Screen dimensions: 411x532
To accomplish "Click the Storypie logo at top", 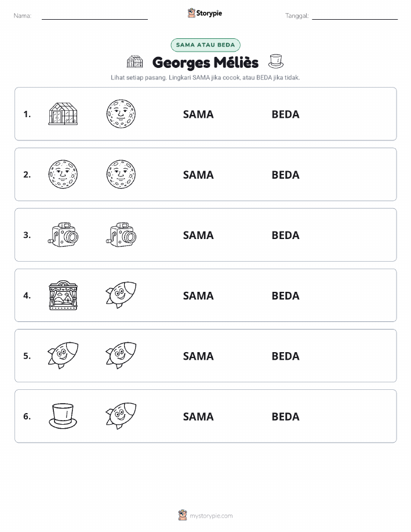I will coord(205,13).
